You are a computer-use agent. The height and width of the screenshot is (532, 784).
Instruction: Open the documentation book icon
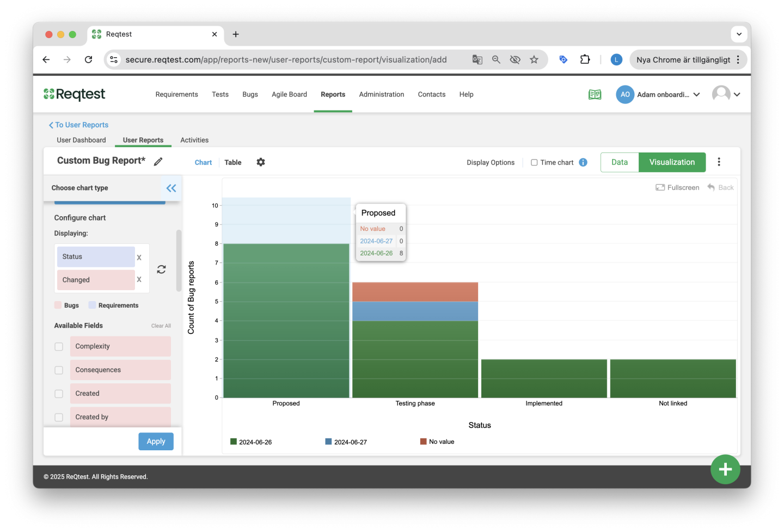tap(595, 95)
